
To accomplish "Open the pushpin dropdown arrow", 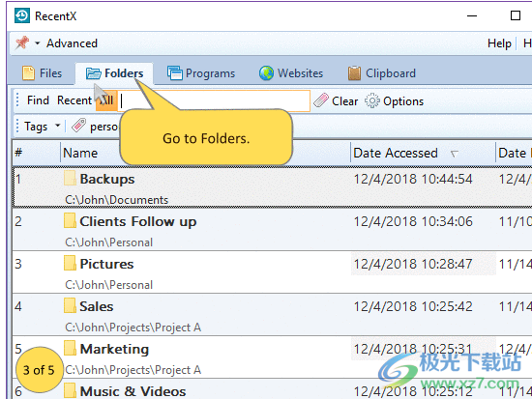I will point(38,43).
